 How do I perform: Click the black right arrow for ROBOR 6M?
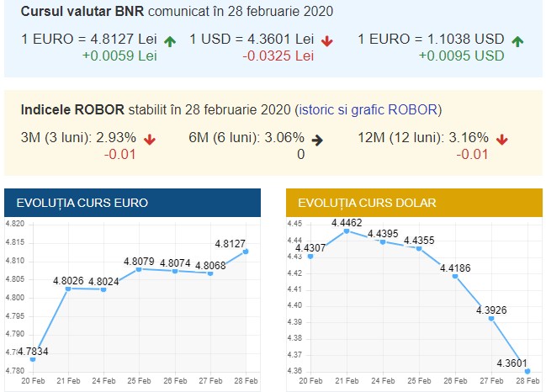(x=317, y=140)
